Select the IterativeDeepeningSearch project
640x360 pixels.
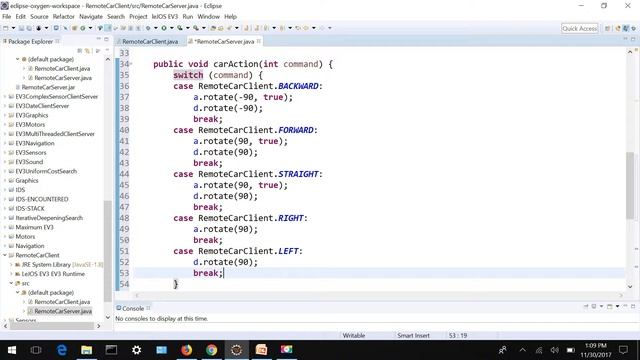pyautogui.click(x=49, y=218)
